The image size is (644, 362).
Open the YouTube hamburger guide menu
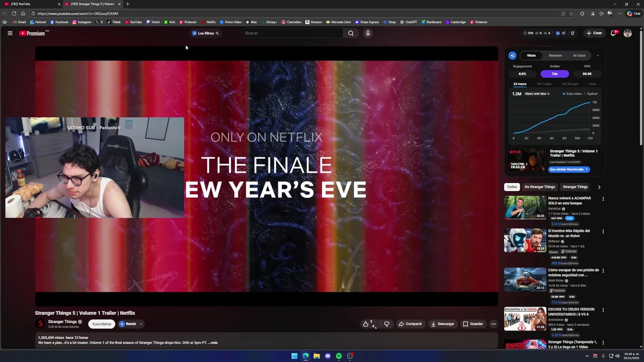pyautogui.click(x=10, y=33)
